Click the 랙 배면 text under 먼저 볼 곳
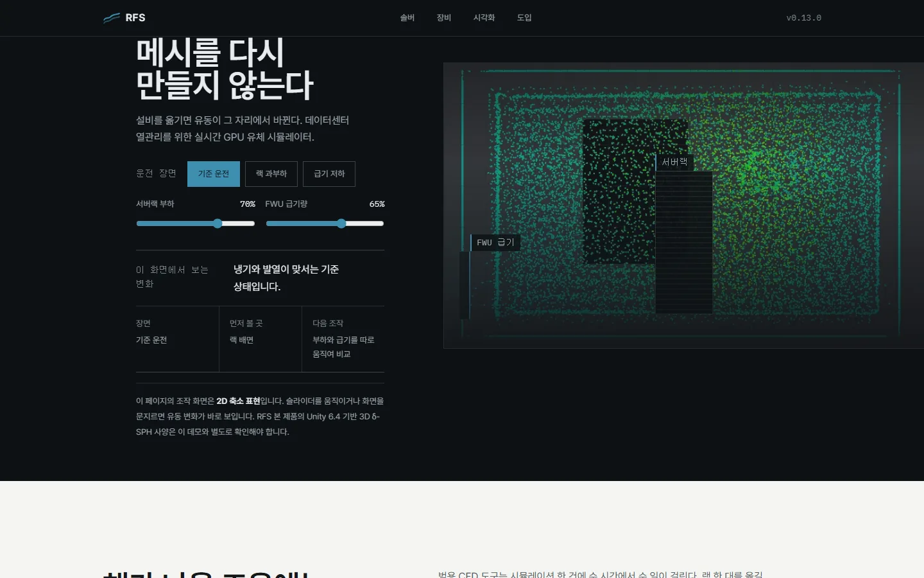 pos(242,340)
